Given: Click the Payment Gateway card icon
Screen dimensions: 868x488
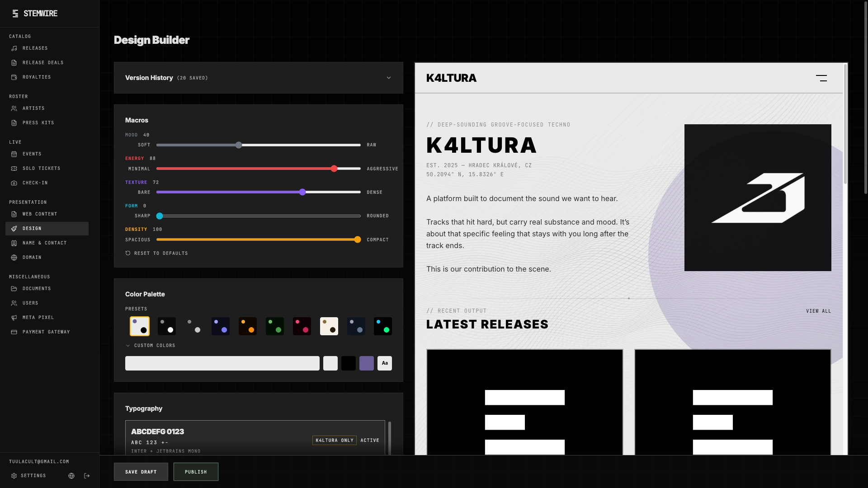Looking at the screenshot, I should click(x=14, y=332).
